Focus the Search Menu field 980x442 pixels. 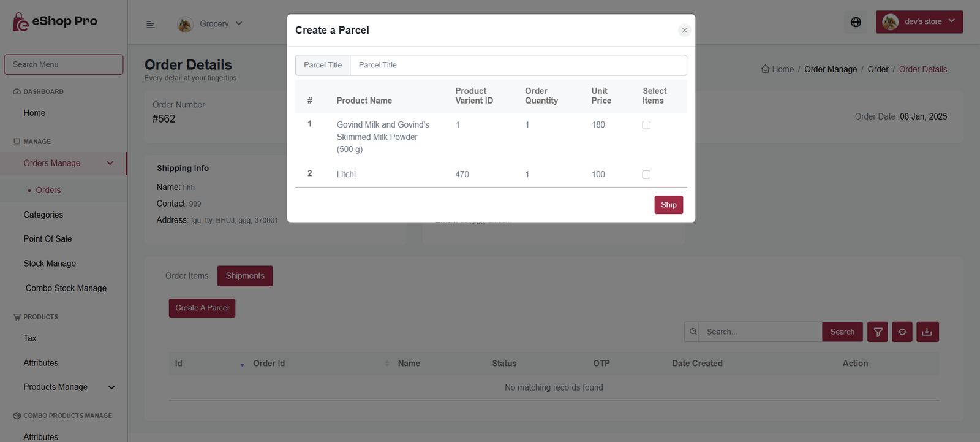[64, 64]
